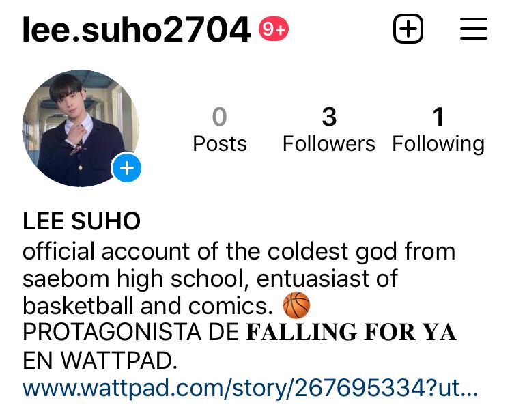The height and width of the screenshot is (420, 512).
Task: Select the following count number 1
Action: pyautogui.click(x=438, y=117)
